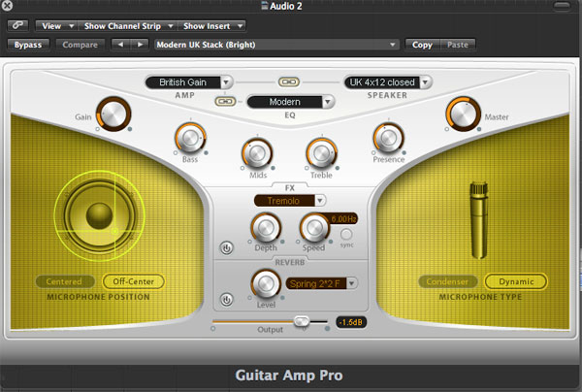This screenshot has height=392, width=582.
Task: Toggle the Amp-EQ link icon
Action: pos(225,101)
